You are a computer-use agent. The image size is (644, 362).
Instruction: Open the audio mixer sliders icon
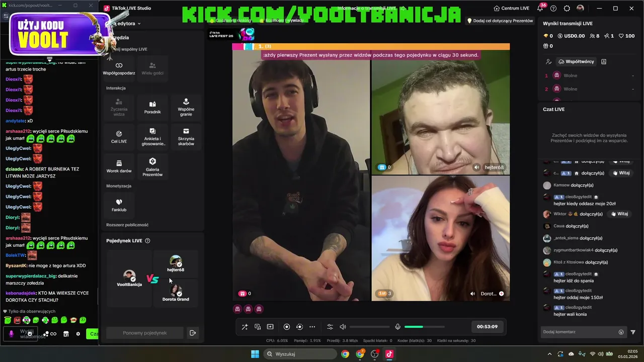[x=330, y=327]
